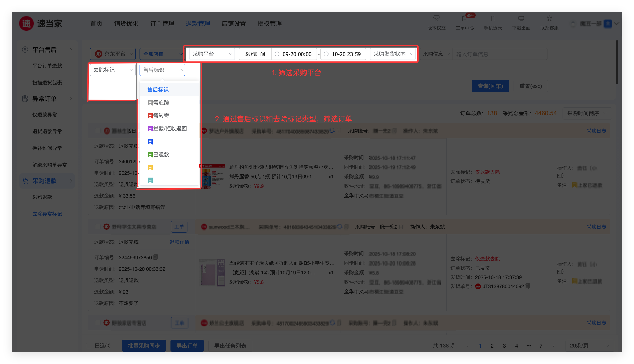The image size is (634, 364).
Task: Check the second order row checkbox
Action: pos(98,227)
